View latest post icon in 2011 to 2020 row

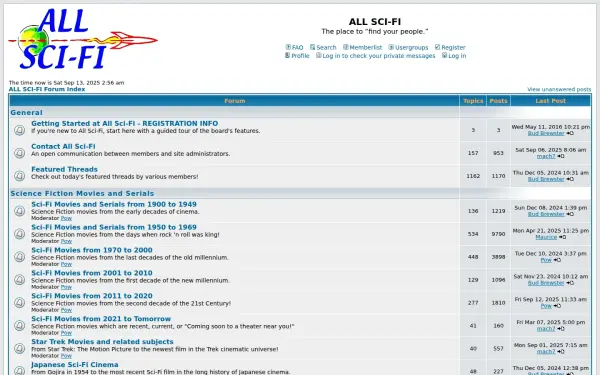[557, 306]
